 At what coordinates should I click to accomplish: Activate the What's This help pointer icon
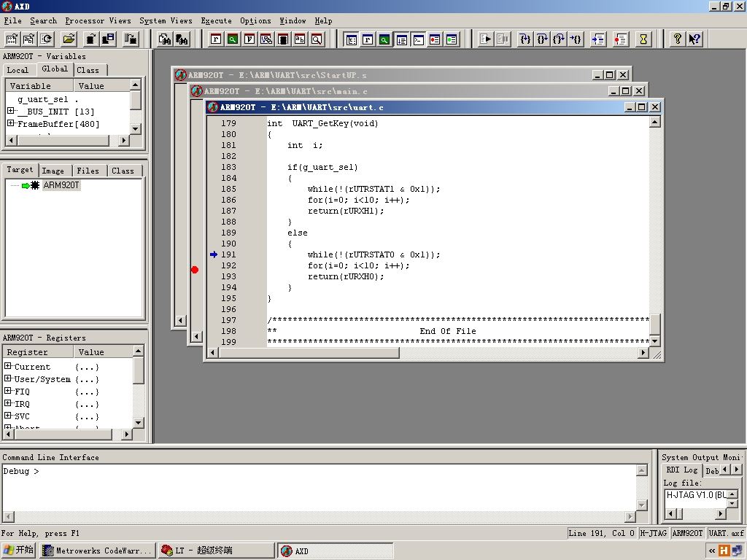[x=694, y=39]
